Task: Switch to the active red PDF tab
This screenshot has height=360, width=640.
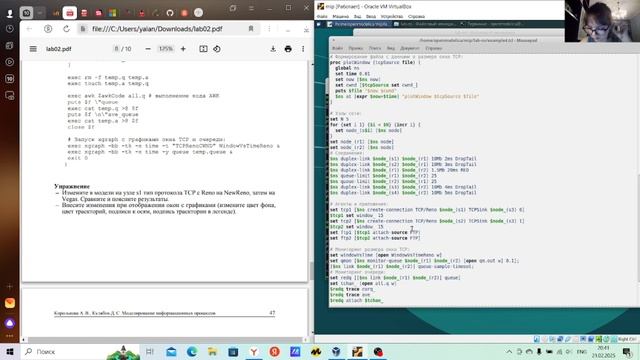Action: [x=70, y=13]
